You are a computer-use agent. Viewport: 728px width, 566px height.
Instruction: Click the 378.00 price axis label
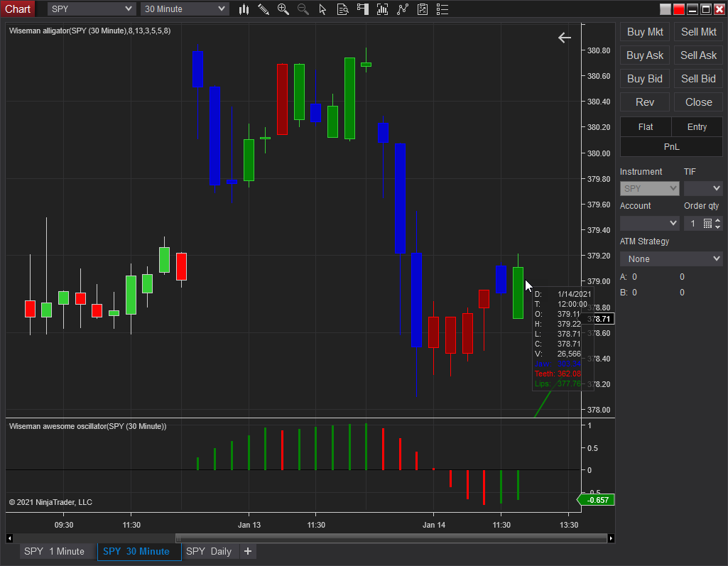599,410
